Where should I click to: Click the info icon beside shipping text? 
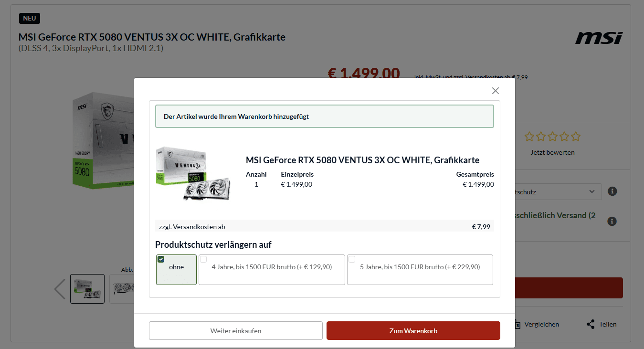612,221
